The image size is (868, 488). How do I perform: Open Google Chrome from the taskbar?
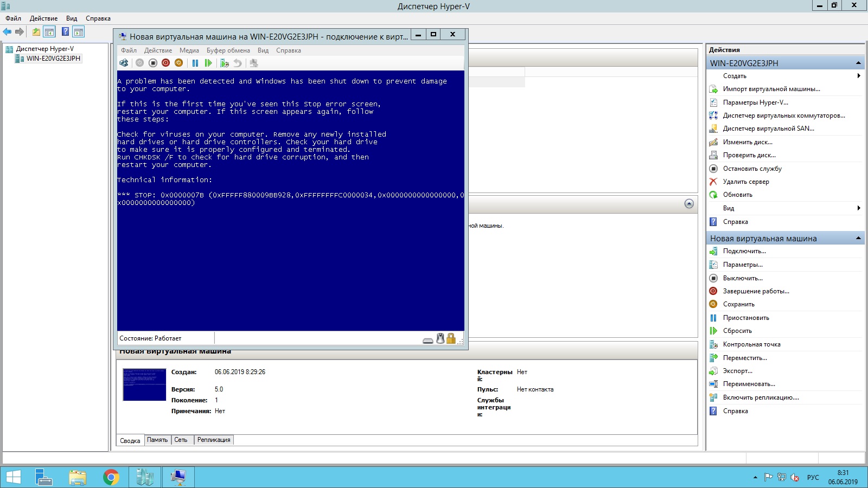[x=111, y=477]
